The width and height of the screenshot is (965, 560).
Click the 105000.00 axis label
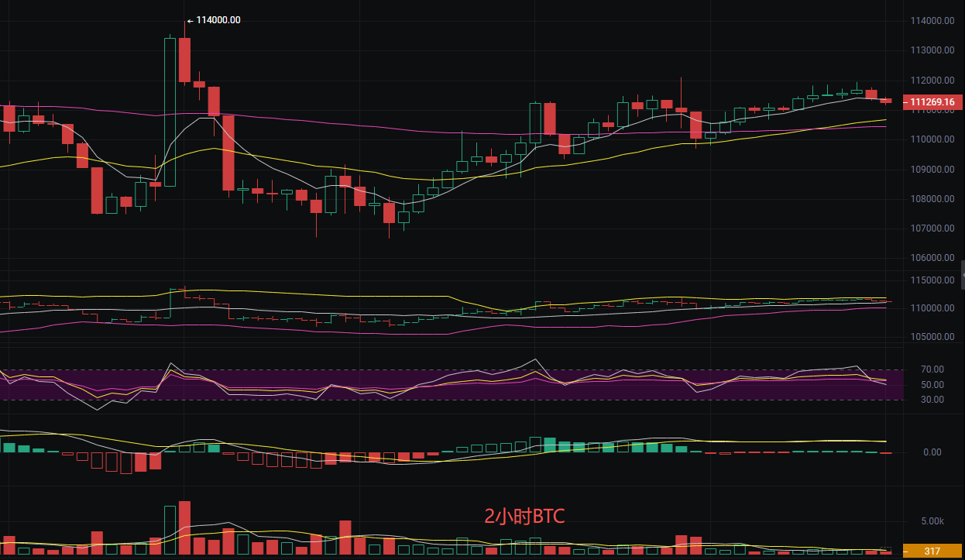tap(932, 337)
